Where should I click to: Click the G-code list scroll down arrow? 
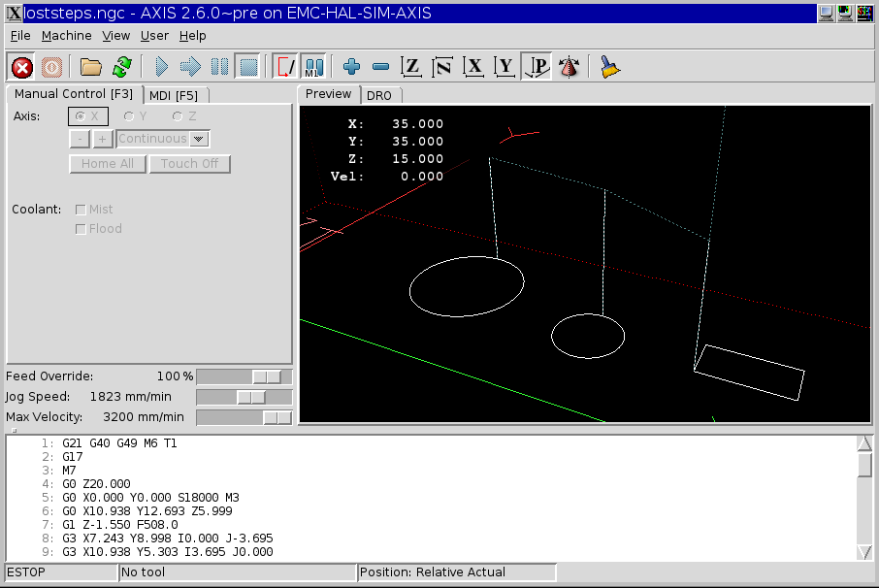tap(864, 552)
